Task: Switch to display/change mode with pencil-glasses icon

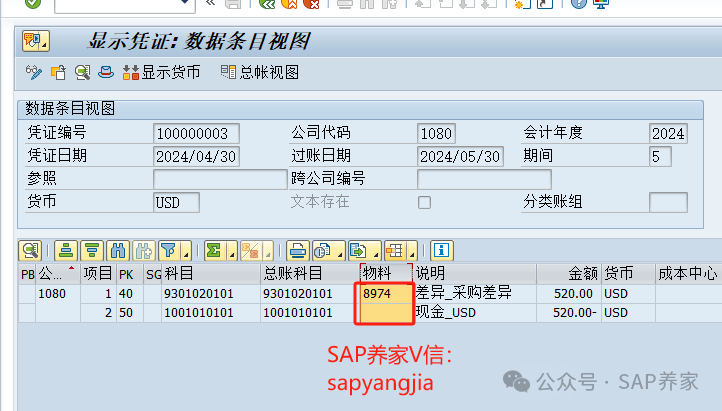Action: click(34, 73)
